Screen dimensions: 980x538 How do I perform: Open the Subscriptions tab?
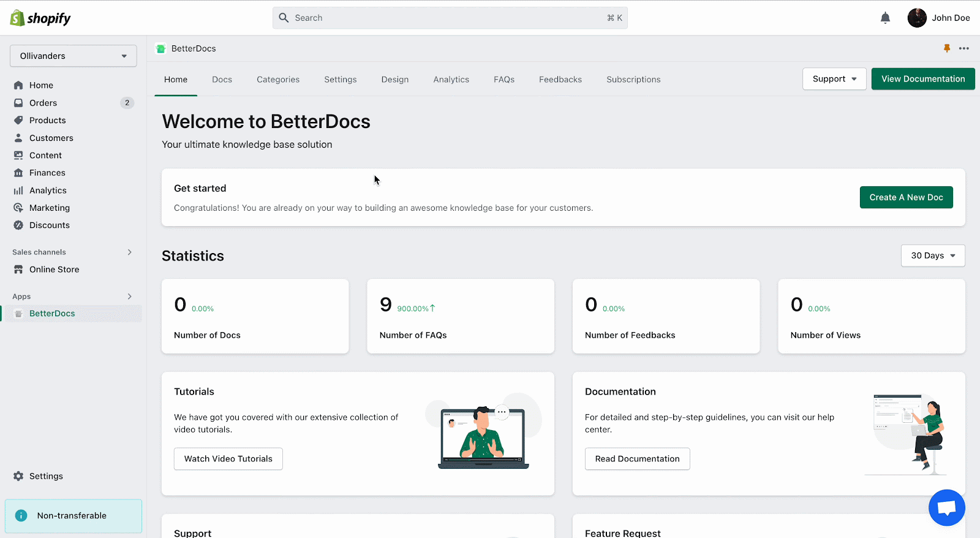click(x=633, y=80)
